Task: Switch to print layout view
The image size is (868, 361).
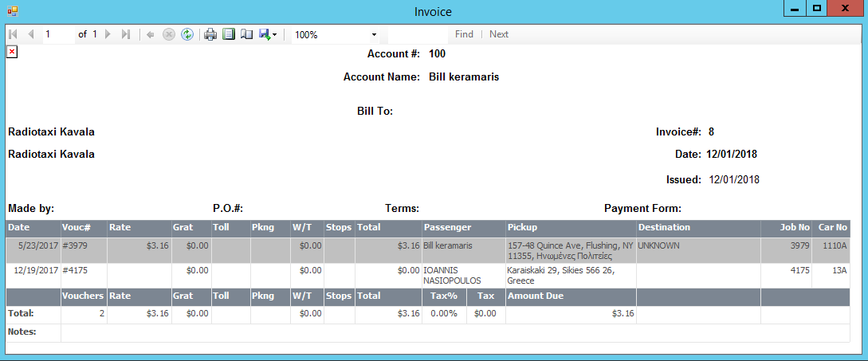Action: 228,34
